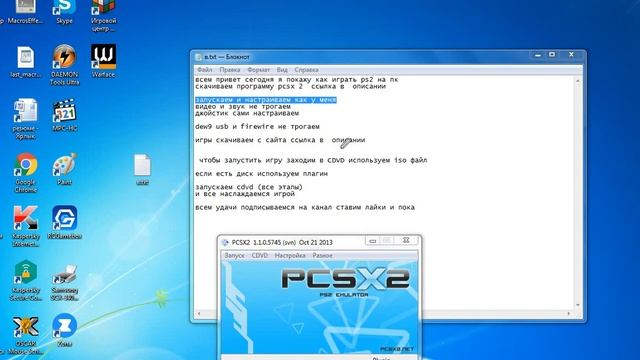This screenshot has height=360, width=640.
Task: Open the MacrosEffects desktop shortcut
Action: click(x=25, y=10)
